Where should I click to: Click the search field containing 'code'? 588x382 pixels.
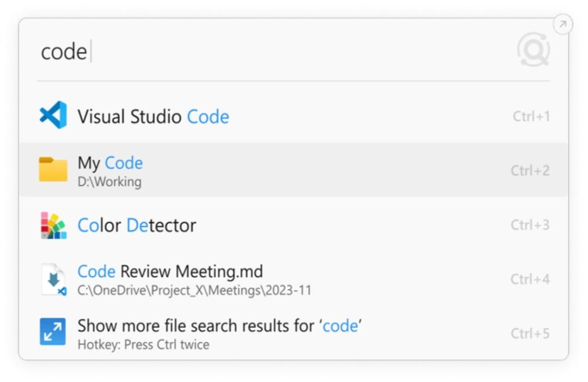tap(278, 51)
